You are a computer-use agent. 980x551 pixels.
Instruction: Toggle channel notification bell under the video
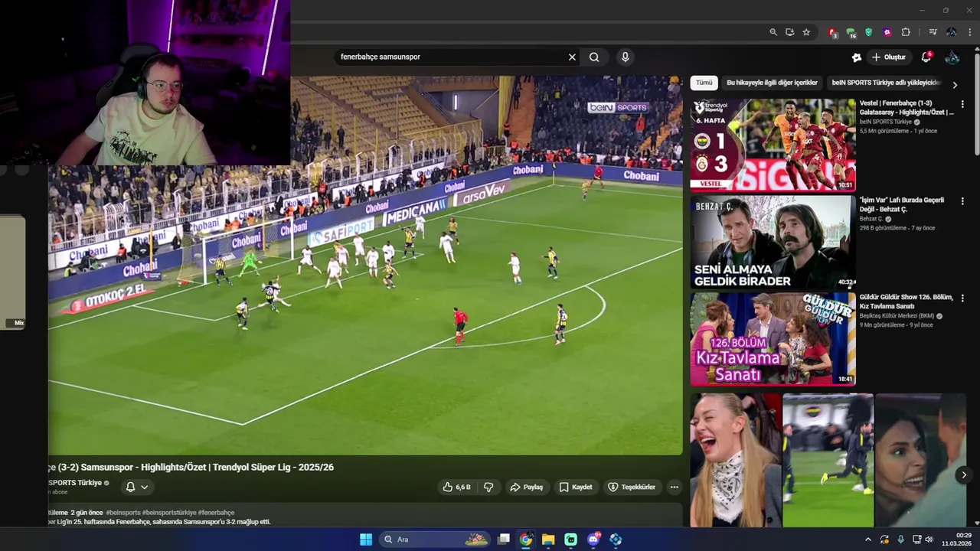(130, 487)
